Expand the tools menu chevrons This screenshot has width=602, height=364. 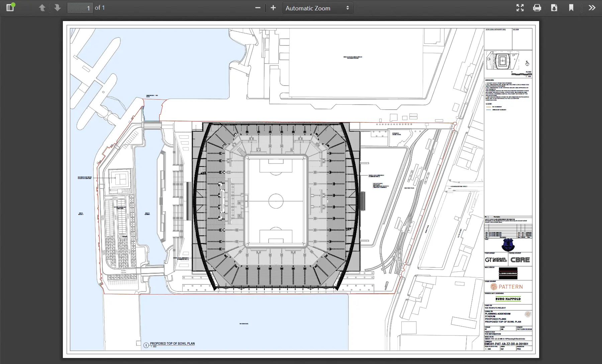click(592, 8)
